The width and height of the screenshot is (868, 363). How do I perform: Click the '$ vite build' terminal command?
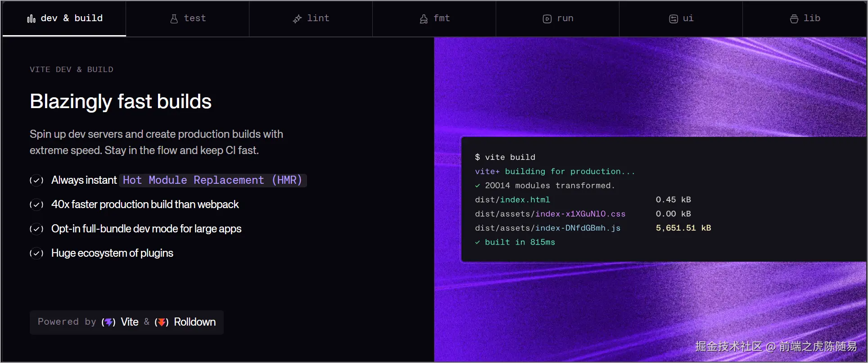click(505, 157)
